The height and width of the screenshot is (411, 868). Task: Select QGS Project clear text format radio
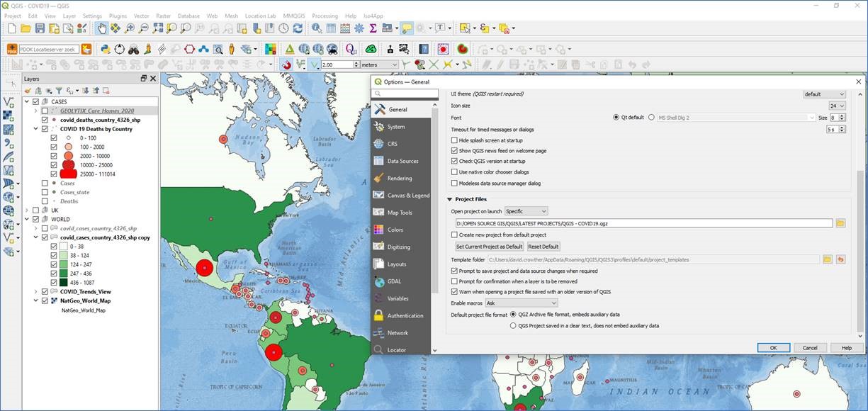(513, 326)
